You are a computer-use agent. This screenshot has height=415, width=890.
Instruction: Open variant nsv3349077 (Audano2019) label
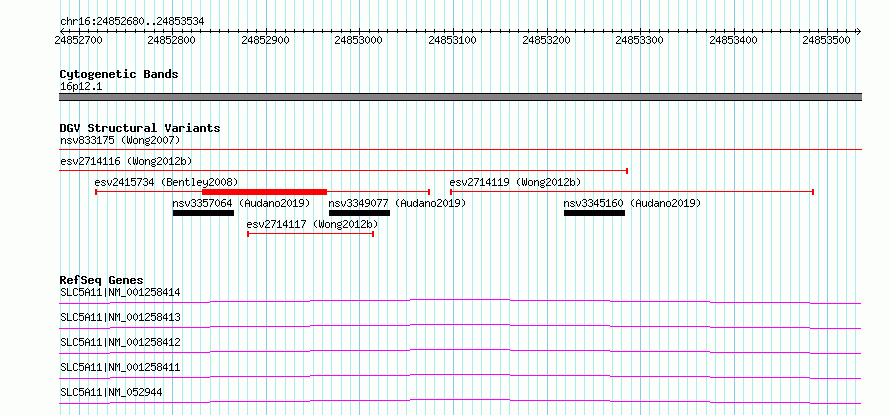click(x=397, y=203)
